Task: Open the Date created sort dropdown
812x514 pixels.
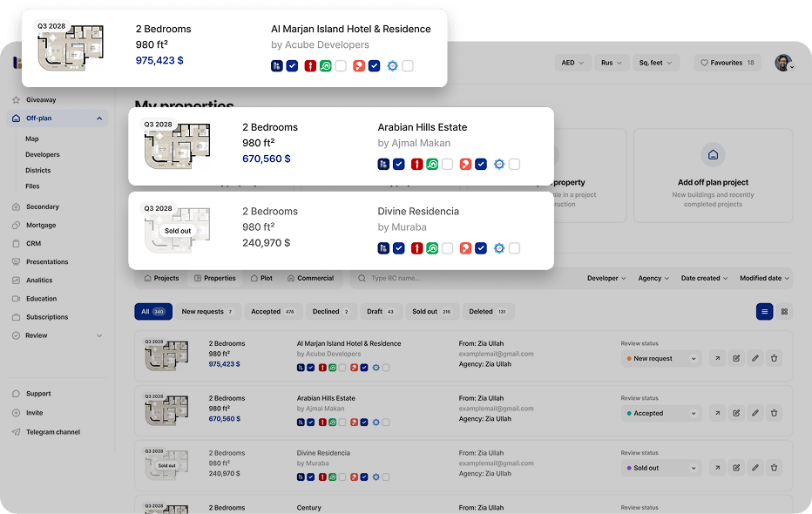Action: [704, 278]
